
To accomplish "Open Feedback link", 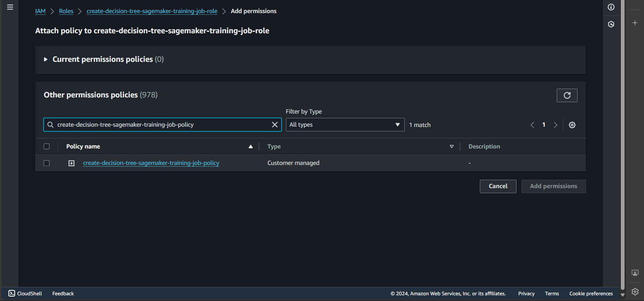I will click(63, 294).
